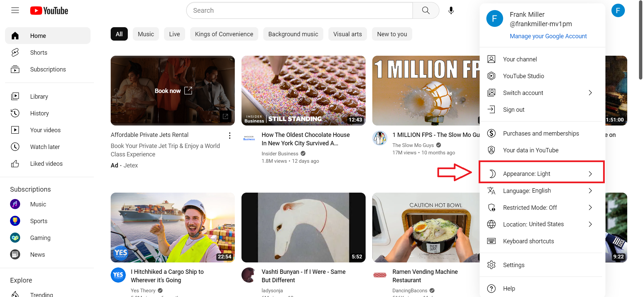Open the ad options three-dot menu

pyautogui.click(x=229, y=135)
